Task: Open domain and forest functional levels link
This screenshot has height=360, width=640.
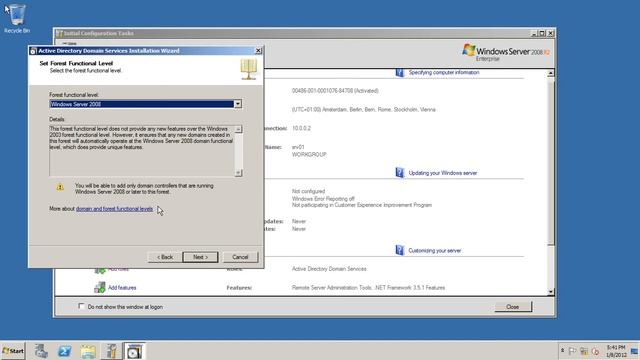Action: pos(114,209)
